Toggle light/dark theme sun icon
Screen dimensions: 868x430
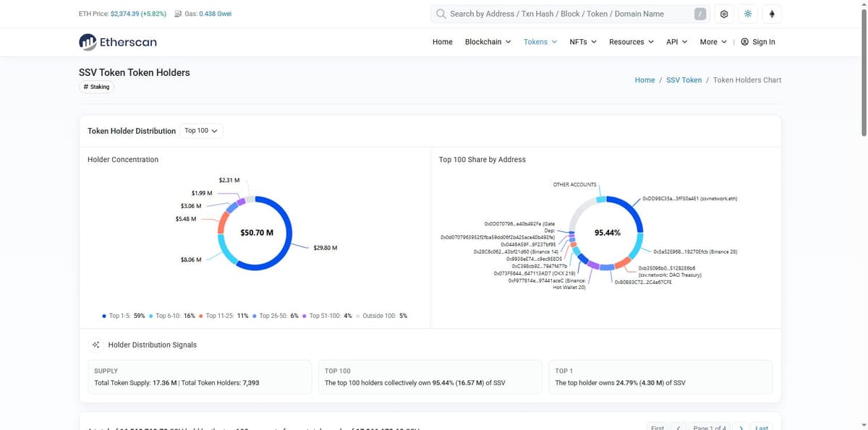[748, 14]
